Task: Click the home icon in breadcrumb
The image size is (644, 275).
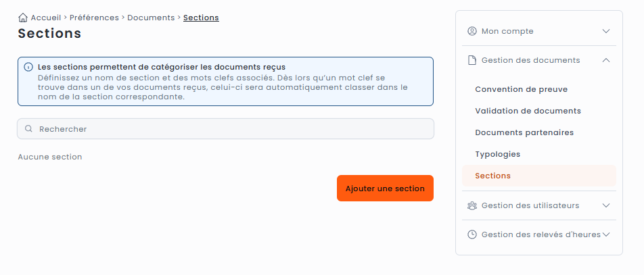Action: (23, 18)
